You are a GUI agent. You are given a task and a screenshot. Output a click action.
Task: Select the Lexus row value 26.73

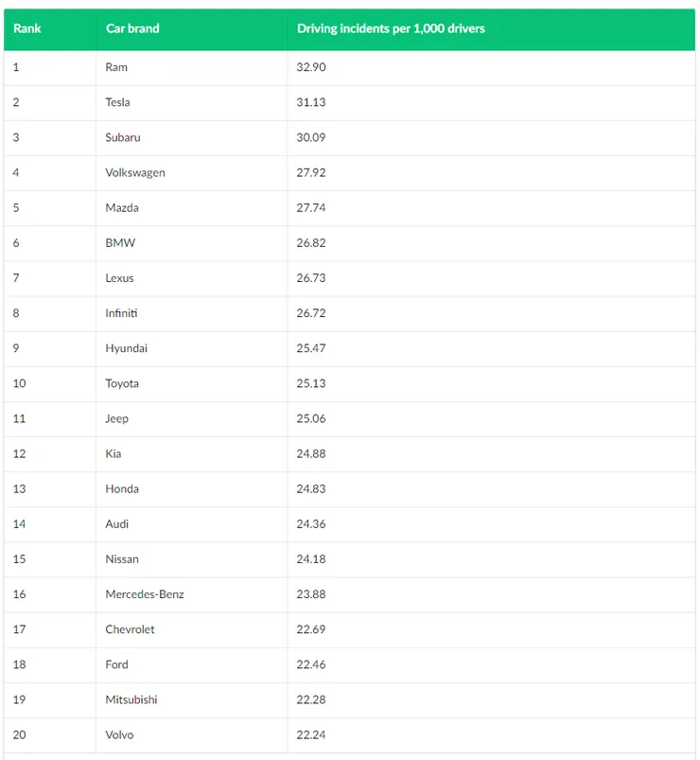(x=311, y=278)
